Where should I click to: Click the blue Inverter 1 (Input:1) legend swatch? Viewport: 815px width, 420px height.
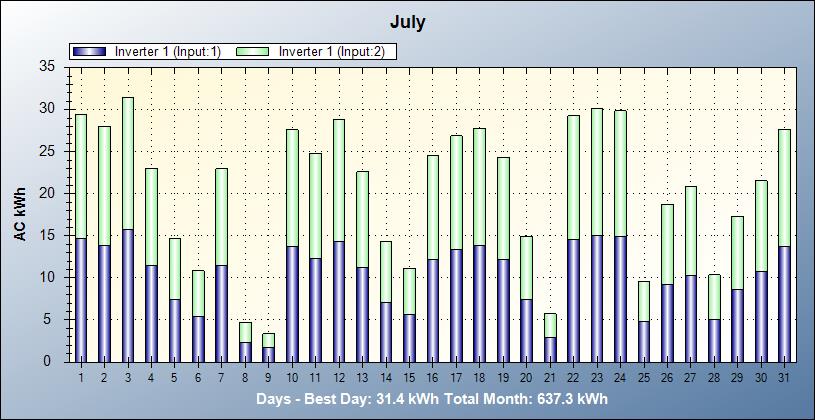pyautogui.click(x=92, y=52)
